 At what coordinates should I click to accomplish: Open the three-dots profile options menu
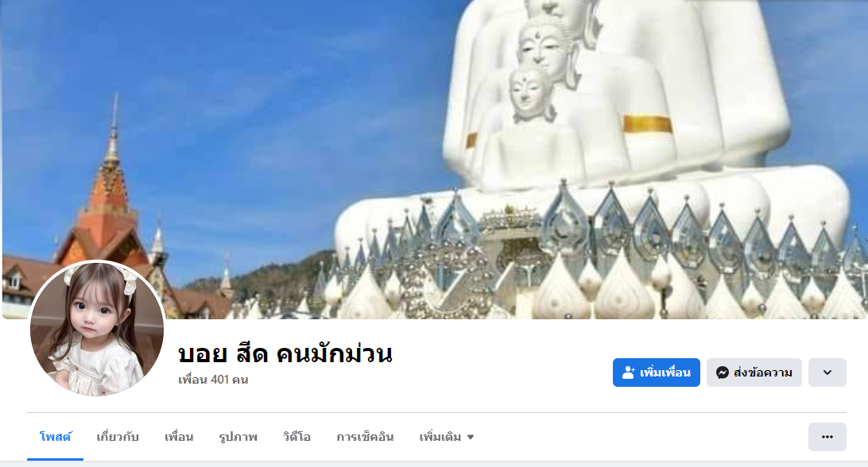point(827,437)
